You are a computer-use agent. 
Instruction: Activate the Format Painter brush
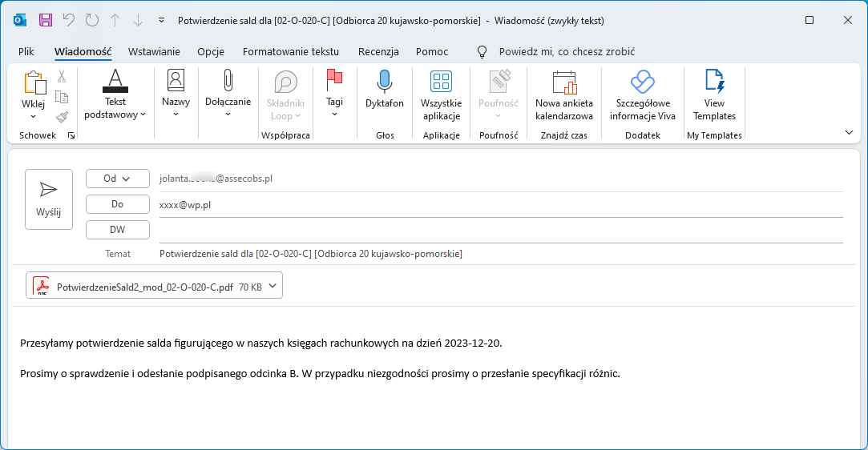click(62, 117)
